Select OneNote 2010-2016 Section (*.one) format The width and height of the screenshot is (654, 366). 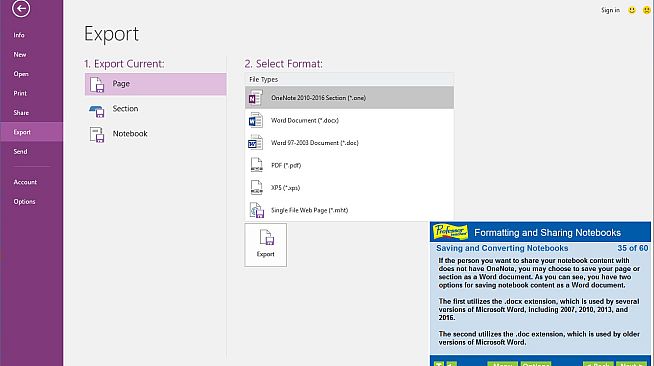pos(349,98)
